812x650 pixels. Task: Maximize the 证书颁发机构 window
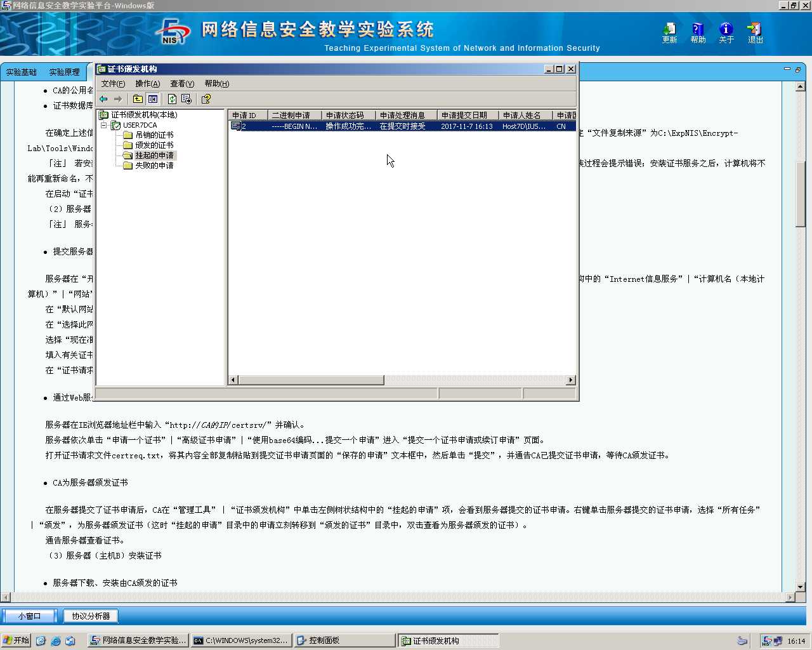pos(560,69)
